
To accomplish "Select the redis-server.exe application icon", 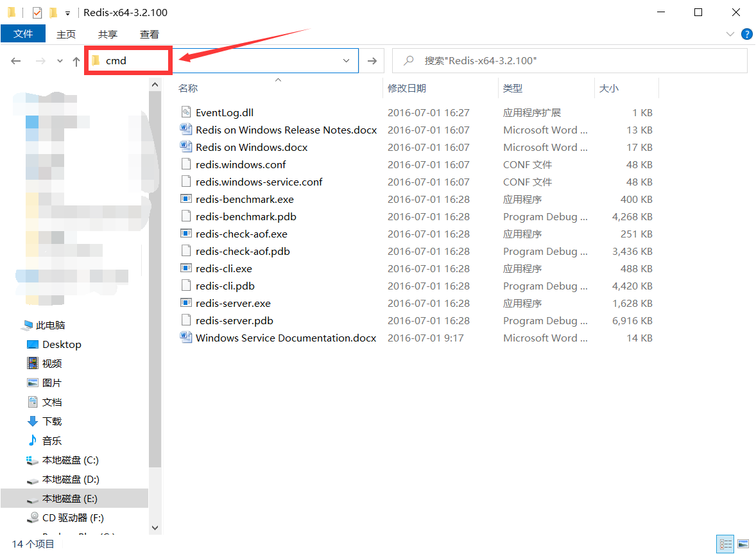I will (185, 302).
